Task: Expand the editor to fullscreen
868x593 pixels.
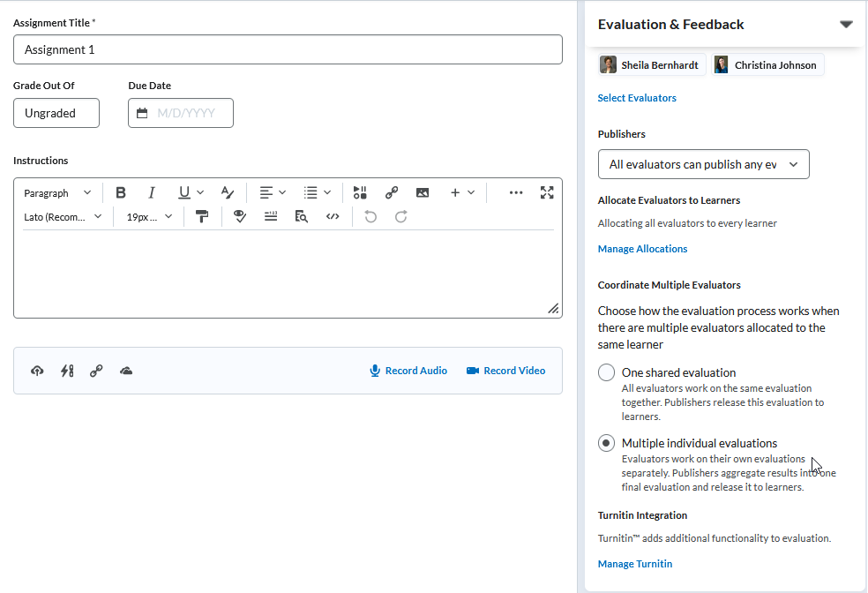Action: 547,192
